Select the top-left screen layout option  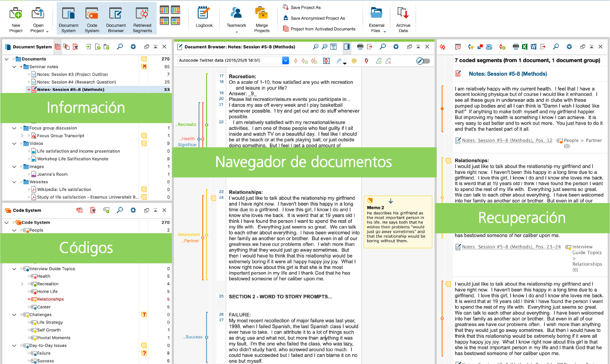click(164, 10)
